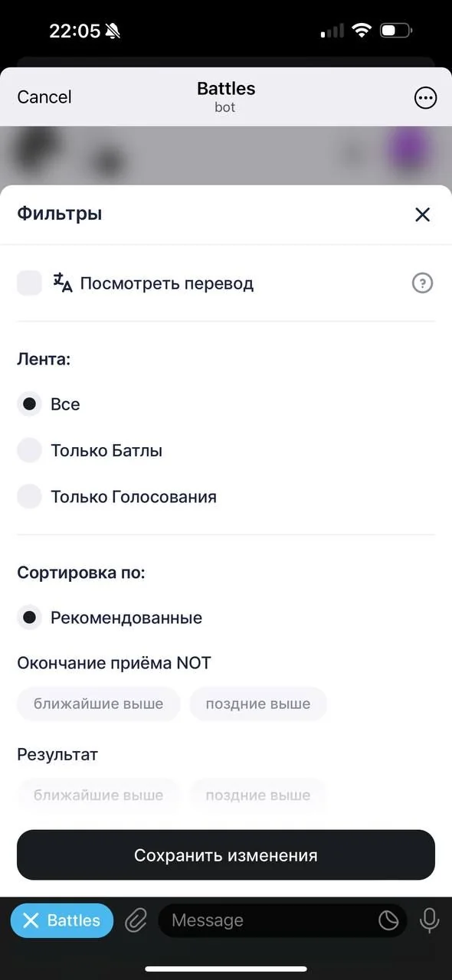This screenshot has height=980, width=452.
Task: Open the question mark help icon
Action: point(422,283)
